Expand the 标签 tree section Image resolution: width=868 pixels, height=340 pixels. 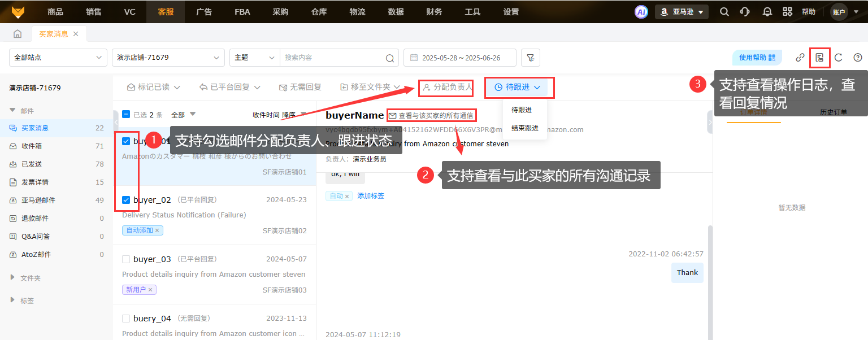point(12,300)
